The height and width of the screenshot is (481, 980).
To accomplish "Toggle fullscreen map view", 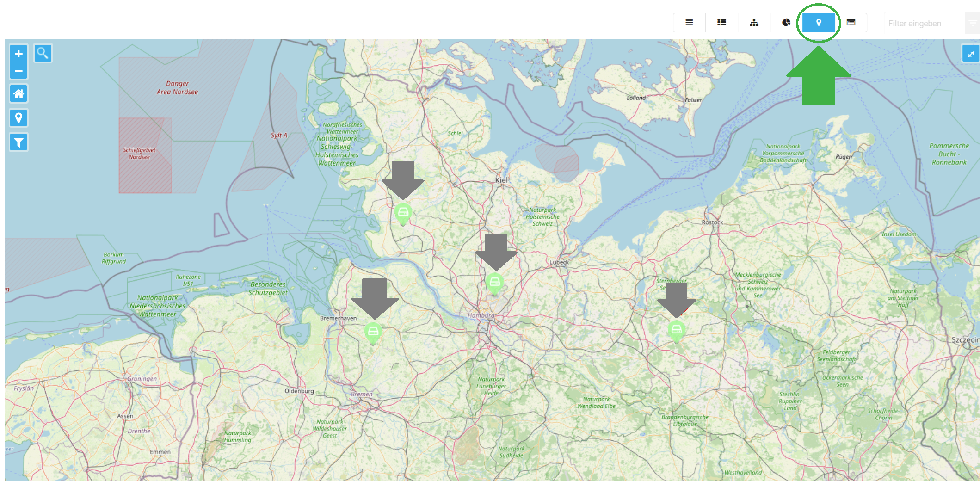I will click(970, 54).
